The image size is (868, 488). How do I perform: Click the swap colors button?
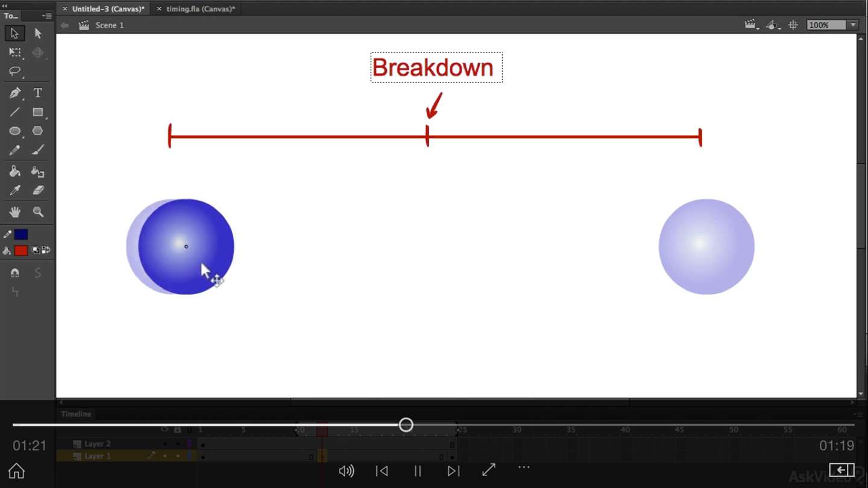tap(46, 250)
